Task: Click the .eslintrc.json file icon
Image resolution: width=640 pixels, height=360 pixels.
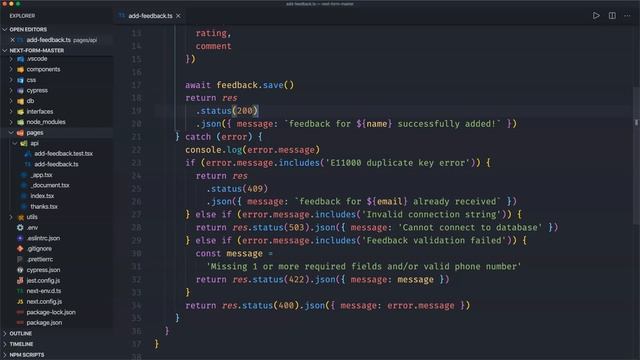Action: pyautogui.click(x=20, y=238)
